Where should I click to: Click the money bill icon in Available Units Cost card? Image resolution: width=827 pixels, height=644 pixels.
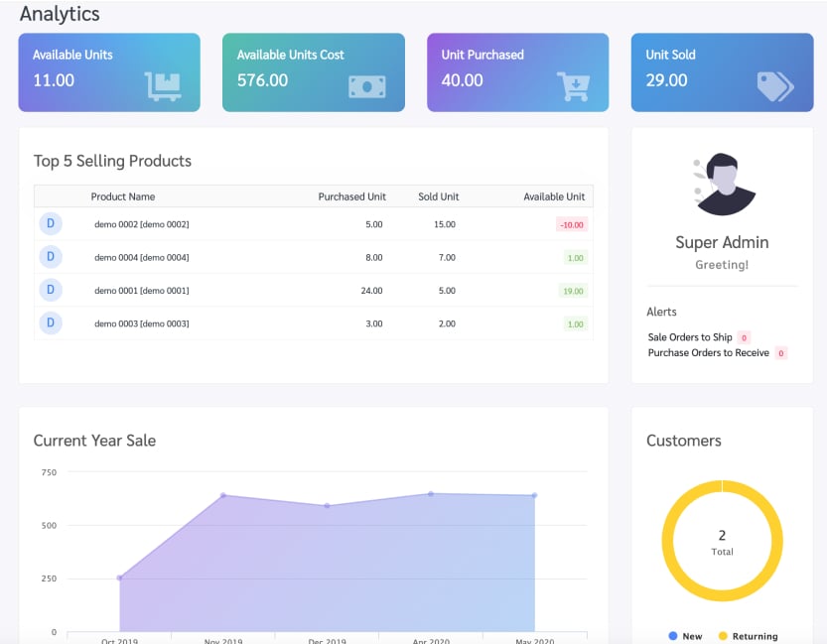[x=367, y=87]
